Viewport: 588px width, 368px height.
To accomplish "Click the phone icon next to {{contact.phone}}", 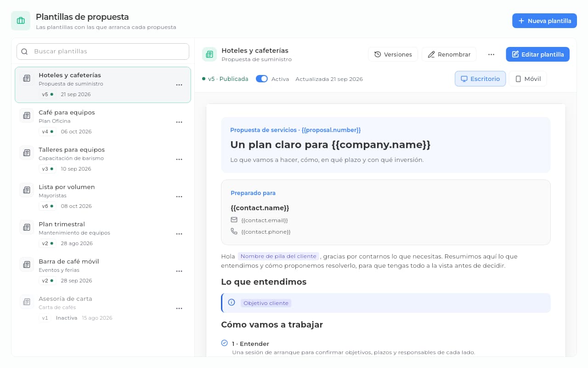I will click(x=234, y=231).
